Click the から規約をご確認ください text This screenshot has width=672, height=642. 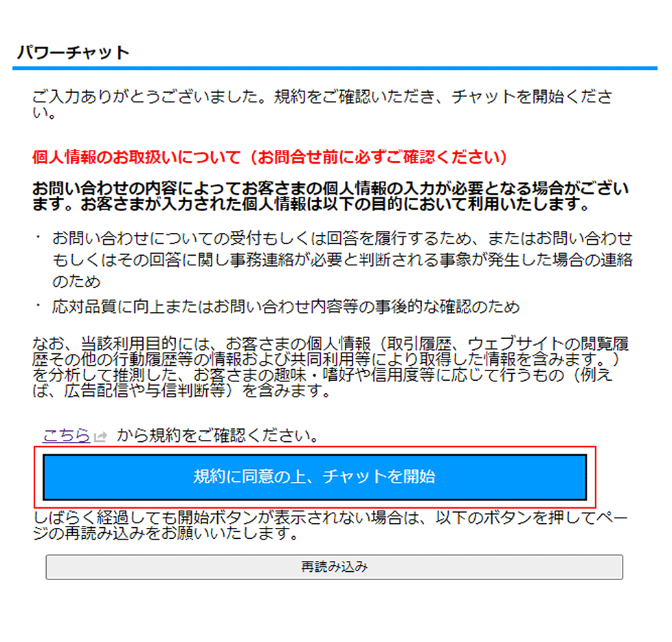click(218, 436)
